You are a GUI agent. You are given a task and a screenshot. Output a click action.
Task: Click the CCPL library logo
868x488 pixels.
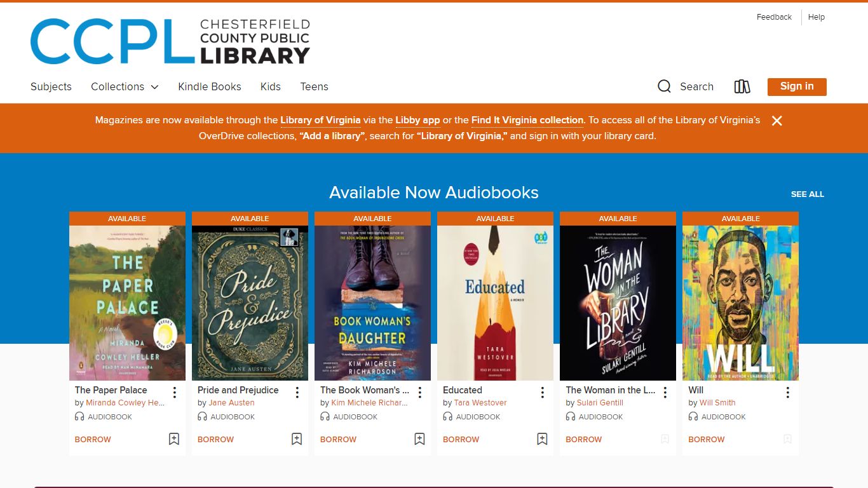(x=170, y=41)
